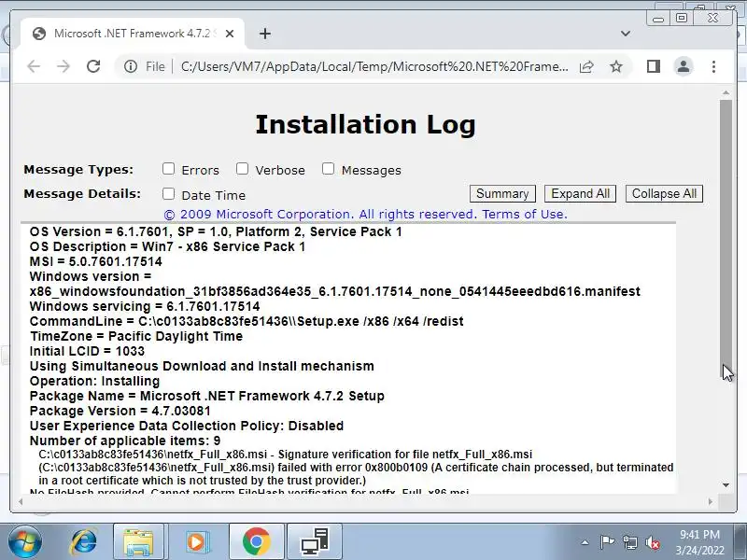The height and width of the screenshot is (560, 747).
Task: Close the Microsoft .NET Framework tab
Action: click(x=230, y=34)
